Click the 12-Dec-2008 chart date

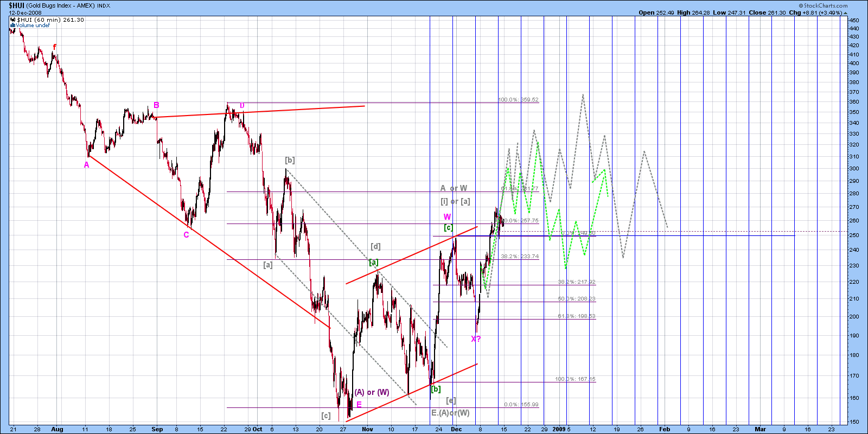point(25,12)
